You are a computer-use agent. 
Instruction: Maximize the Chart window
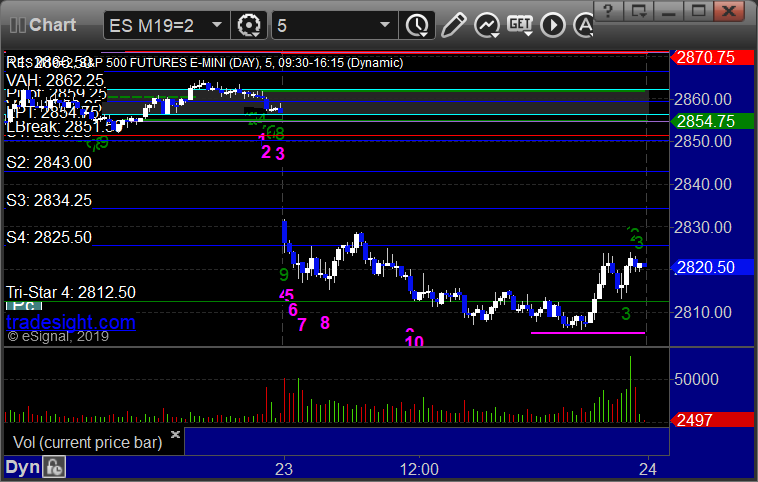(x=698, y=11)
